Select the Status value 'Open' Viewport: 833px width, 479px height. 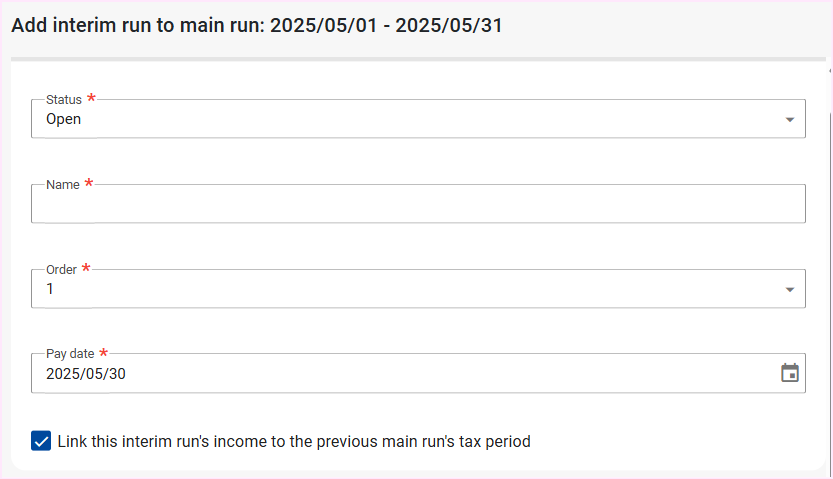[64, 119]
